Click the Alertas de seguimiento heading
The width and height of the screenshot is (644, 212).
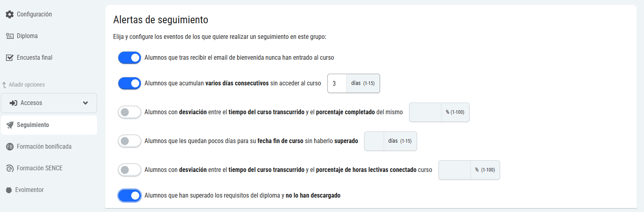point(160,20)
